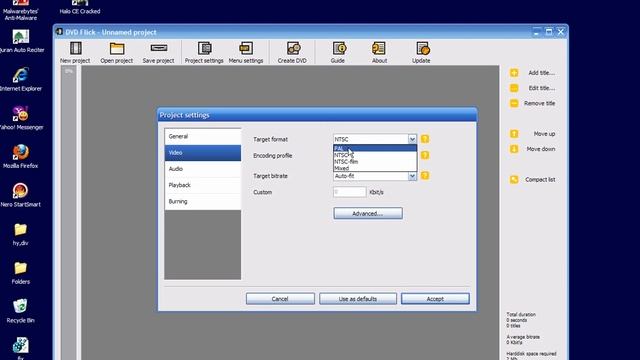Click the Create DVD icon

pyautogui.click(x=293, y=48)
